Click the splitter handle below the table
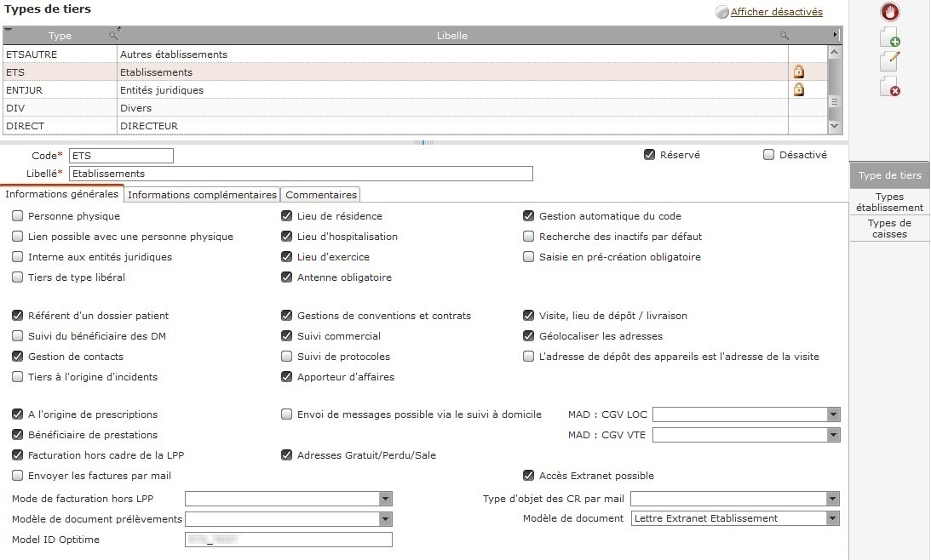The width and height of the screenshot is (931, 560). click(422, 142)
